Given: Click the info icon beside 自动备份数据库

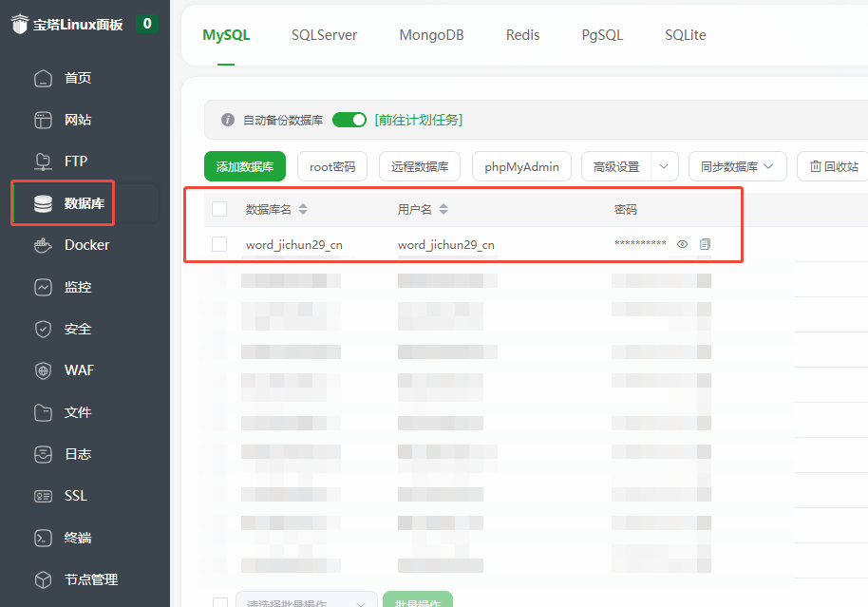Looking at the screenshot, I should pyautogui.click(x=228, y=120).
